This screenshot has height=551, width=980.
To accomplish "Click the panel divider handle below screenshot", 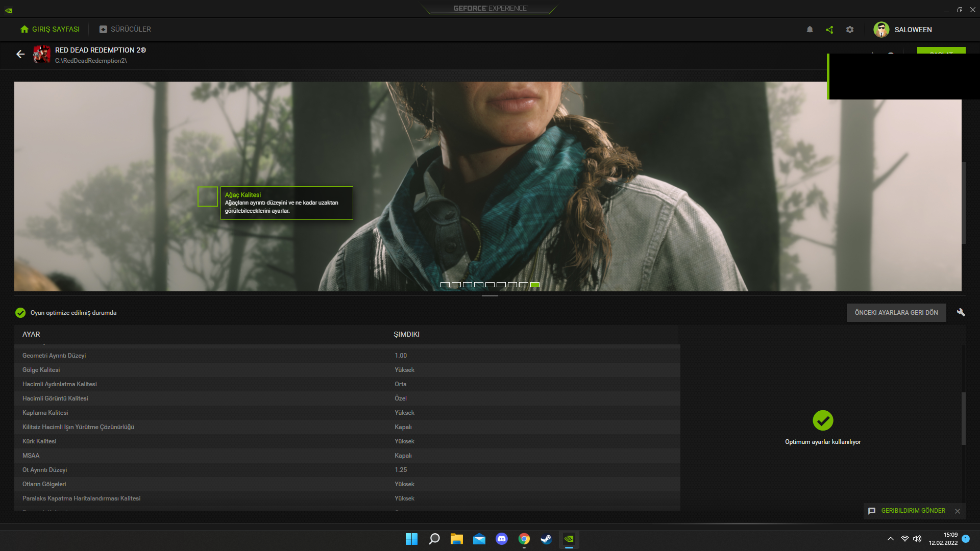I will [x=490, y=295].
